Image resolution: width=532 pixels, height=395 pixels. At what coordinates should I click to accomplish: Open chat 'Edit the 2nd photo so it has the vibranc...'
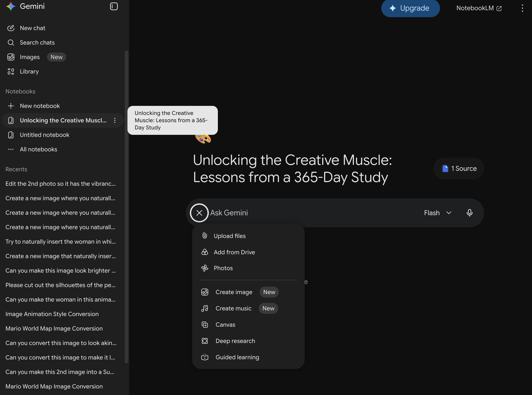[x=61, y=184]
